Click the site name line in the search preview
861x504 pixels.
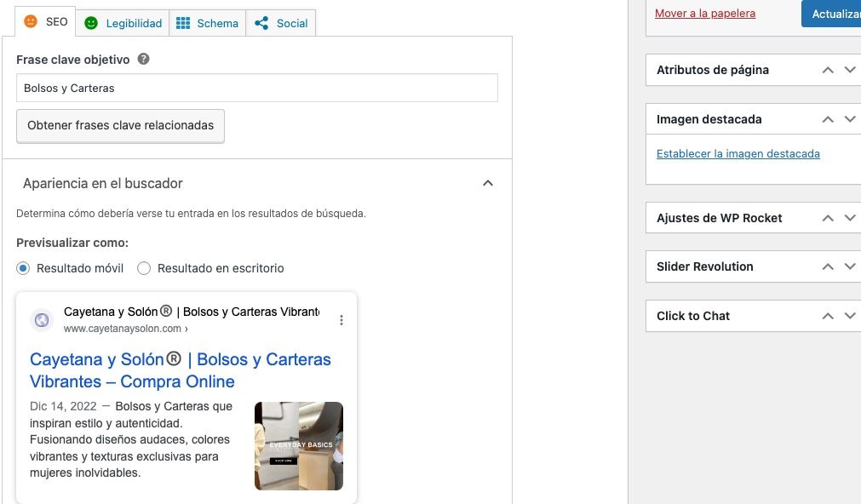click(192, 312)
